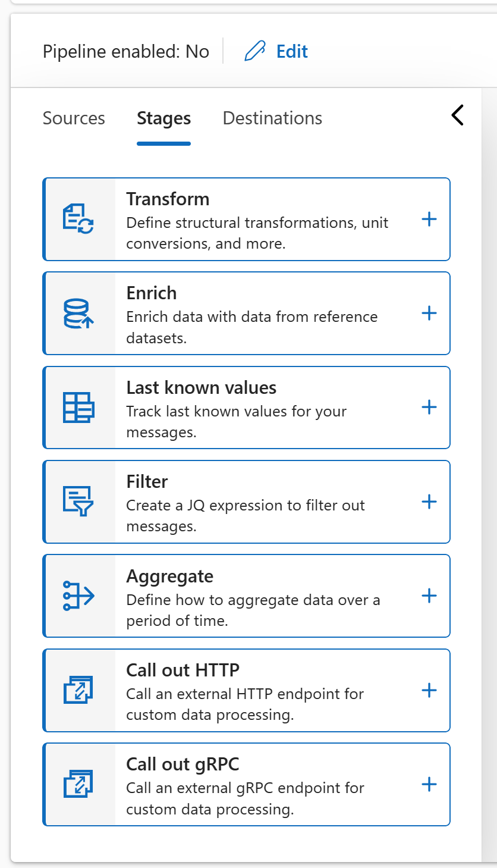The height and width of the screenshot is (868, 497).
Task: Select the Stages tab
Action: (163, 118)
